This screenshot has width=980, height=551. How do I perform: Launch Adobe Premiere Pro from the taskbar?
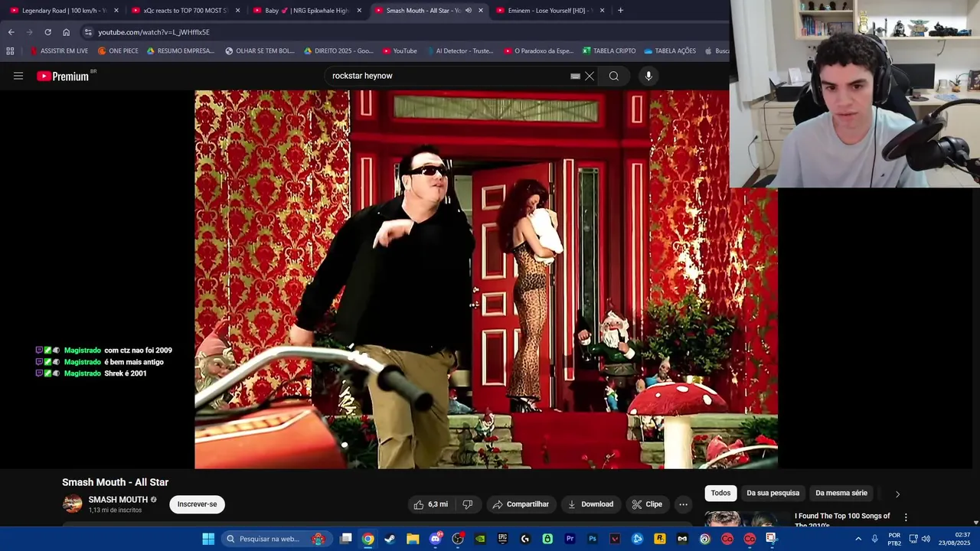click(x=570, y=539)
